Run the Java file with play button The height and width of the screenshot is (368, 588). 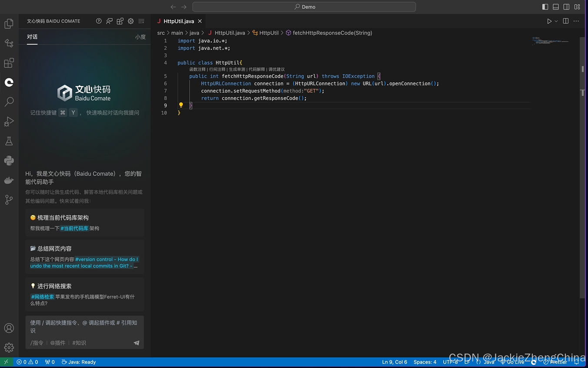pos(549,21)
